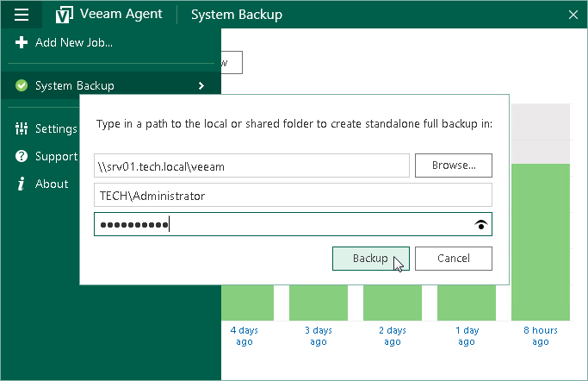Select the green bar above 4 days ago
Viewport: 588px width, 381px height.
click(247, 303)
